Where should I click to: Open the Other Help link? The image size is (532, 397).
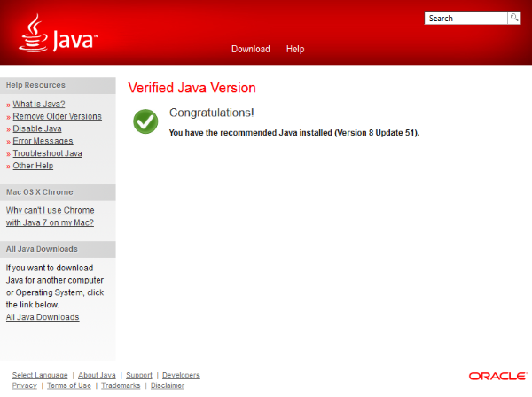tap(33, 166)
